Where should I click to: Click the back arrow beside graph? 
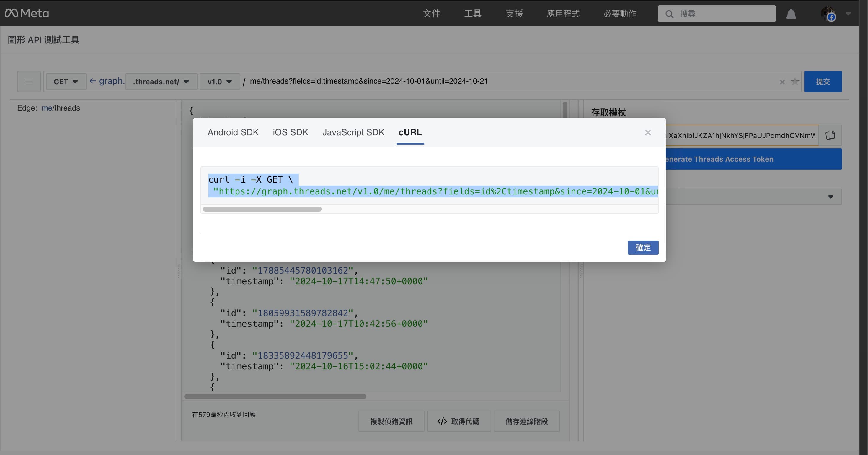pyautogui.click(x=92, y=81)
